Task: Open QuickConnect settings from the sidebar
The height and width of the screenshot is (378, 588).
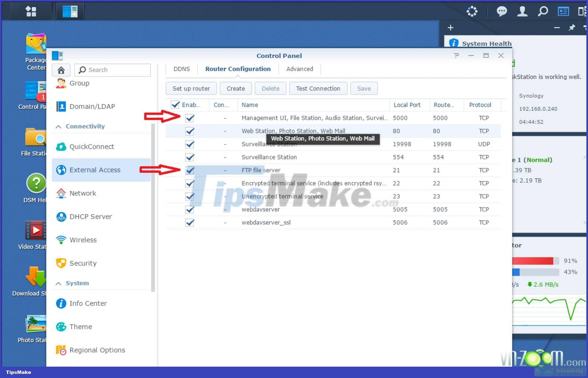Action: coord(91,146)
